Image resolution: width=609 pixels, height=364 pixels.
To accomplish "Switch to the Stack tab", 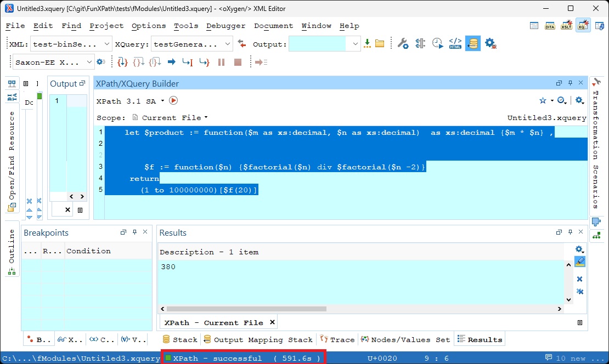I will click(x=180, y=339).
